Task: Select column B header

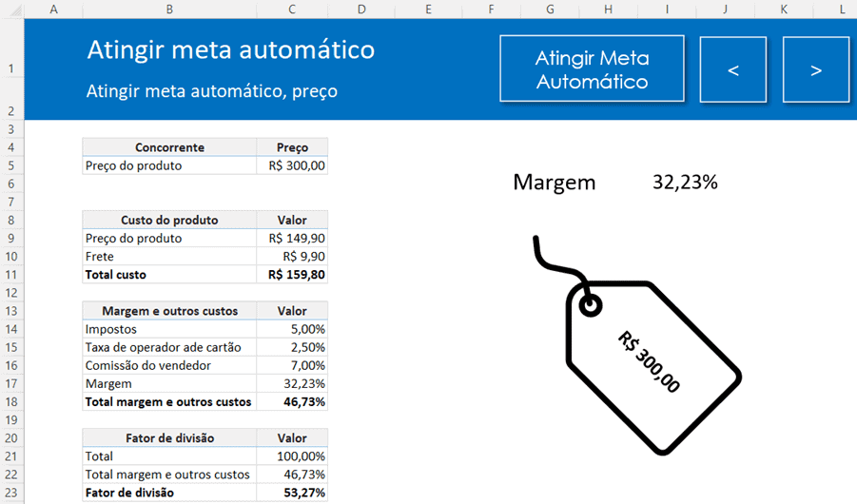Action: [169, 9]
